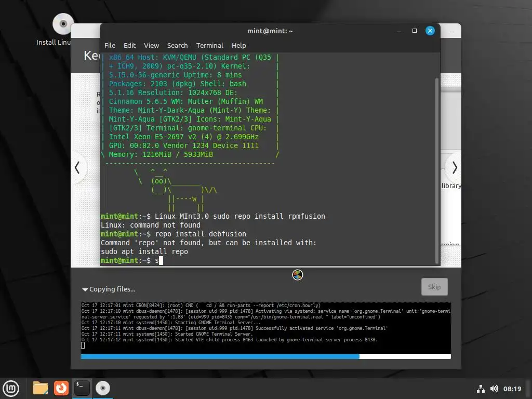
Task: Click the terminal title 'mint@mint: ~'
Action: [x=270, y=31]
